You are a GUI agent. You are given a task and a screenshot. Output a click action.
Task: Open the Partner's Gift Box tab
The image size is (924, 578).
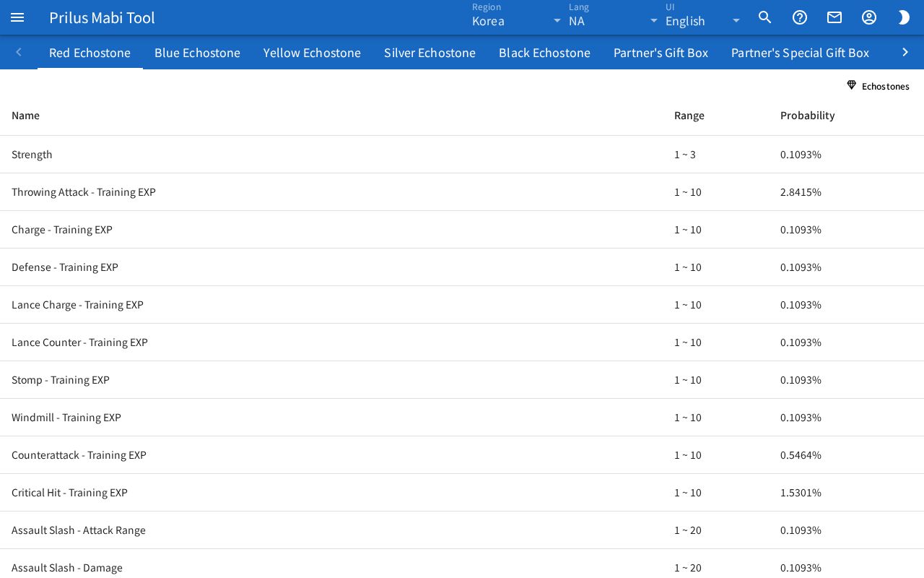coord(661,52)
